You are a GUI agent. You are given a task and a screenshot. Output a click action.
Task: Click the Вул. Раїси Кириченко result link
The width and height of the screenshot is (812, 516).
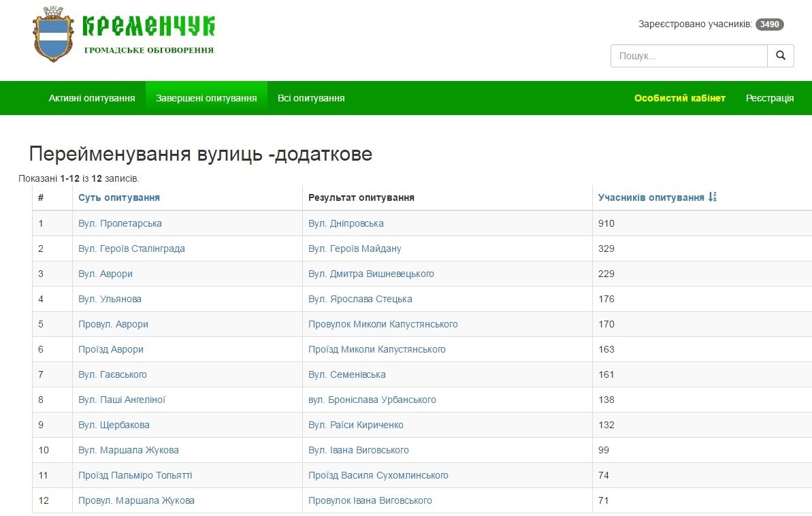click(x=357, y=425)
